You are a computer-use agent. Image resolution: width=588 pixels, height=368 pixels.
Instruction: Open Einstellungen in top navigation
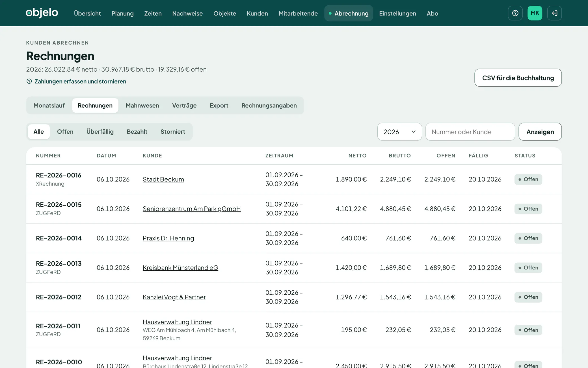397,13
